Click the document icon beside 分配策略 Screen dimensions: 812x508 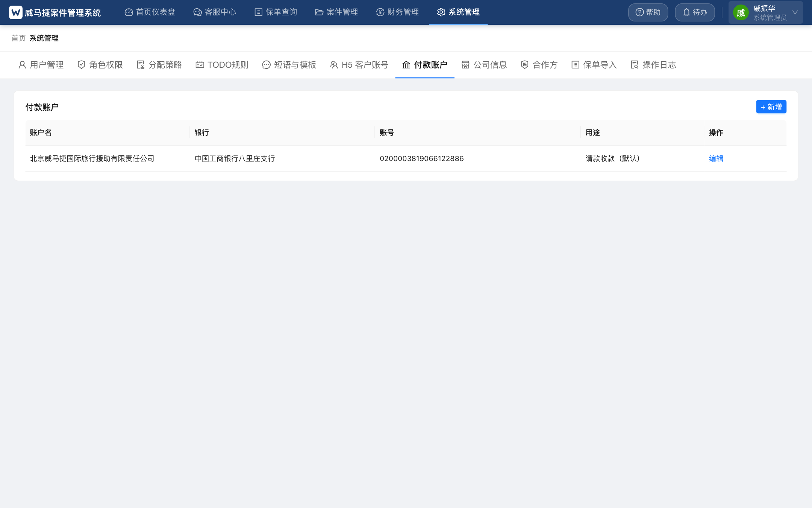141,65
